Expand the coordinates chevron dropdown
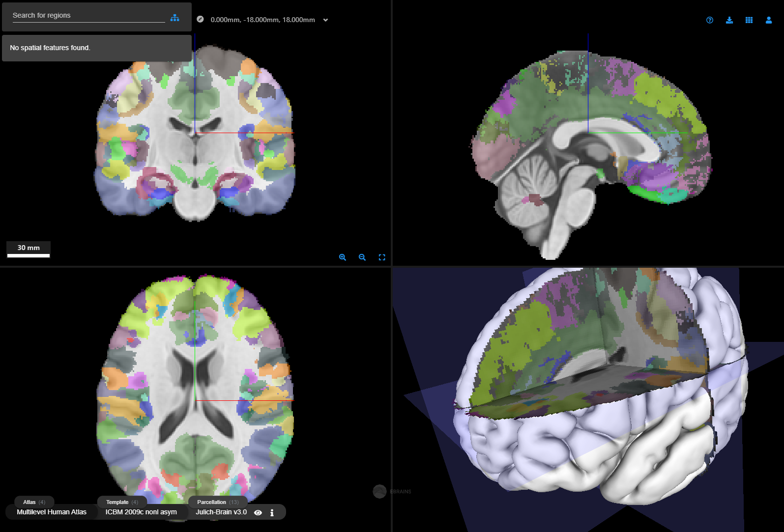 [x=325, y=20]
